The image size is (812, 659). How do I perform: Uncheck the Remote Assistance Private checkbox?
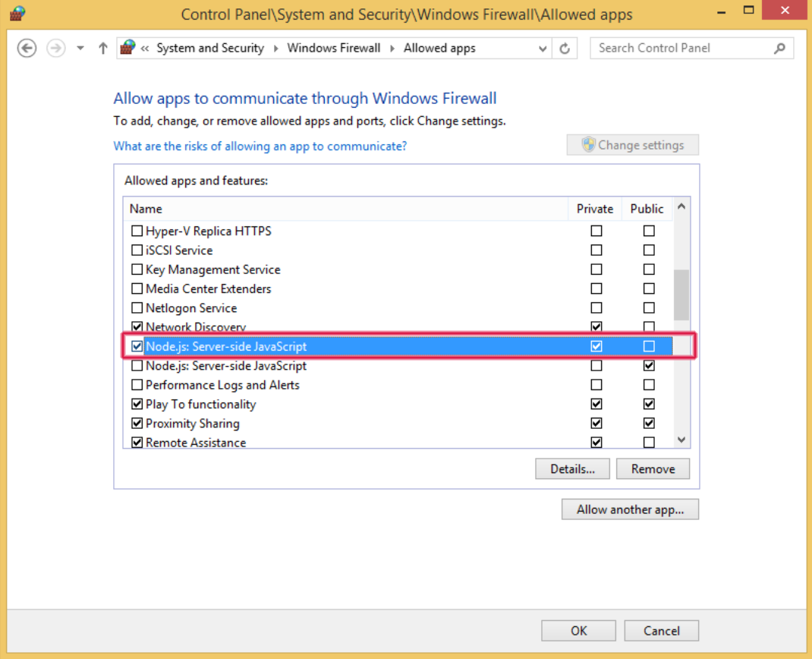tap(596, 443)
